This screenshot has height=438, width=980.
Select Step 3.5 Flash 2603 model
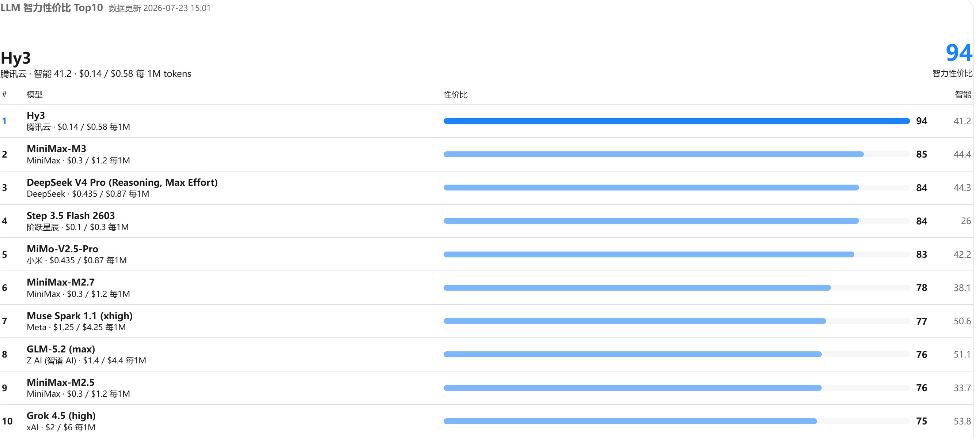click(71, 215)
